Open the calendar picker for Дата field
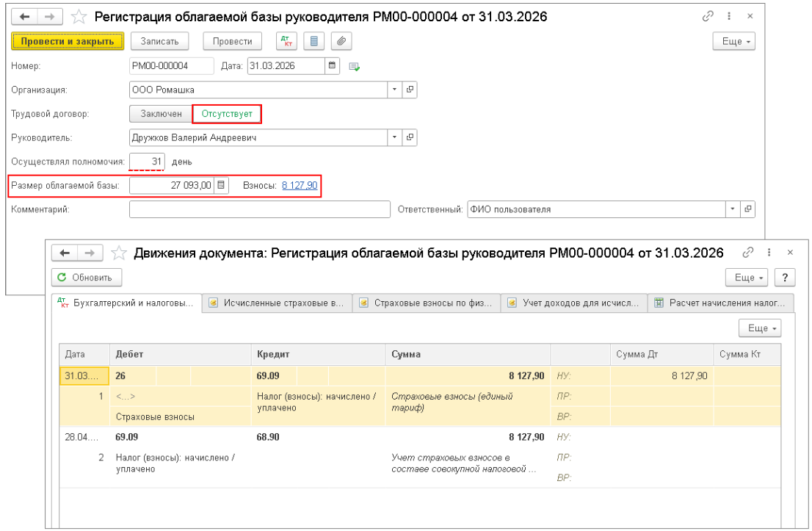Viewport: 812px width, 531px height. click(333, 66)
